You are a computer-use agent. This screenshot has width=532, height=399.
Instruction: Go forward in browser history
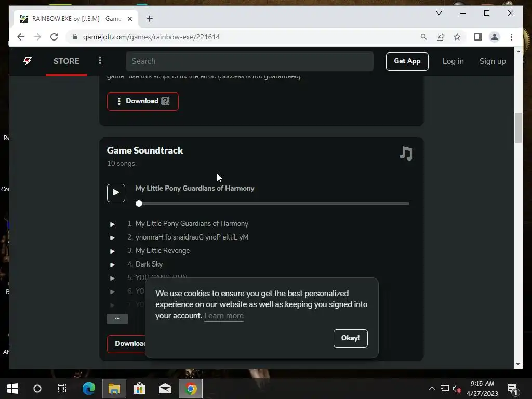[37, 37]
